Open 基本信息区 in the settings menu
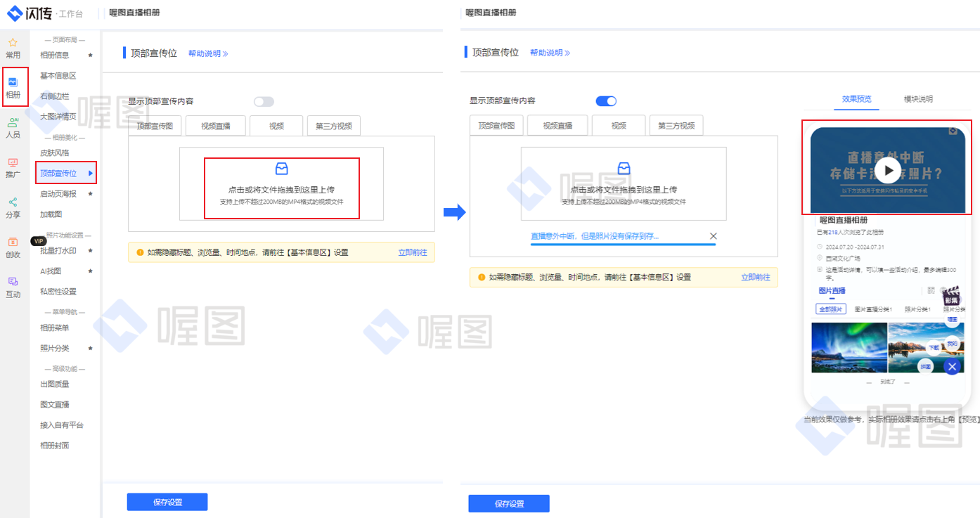This screenshot has width=980, height=518. [58, 75]
